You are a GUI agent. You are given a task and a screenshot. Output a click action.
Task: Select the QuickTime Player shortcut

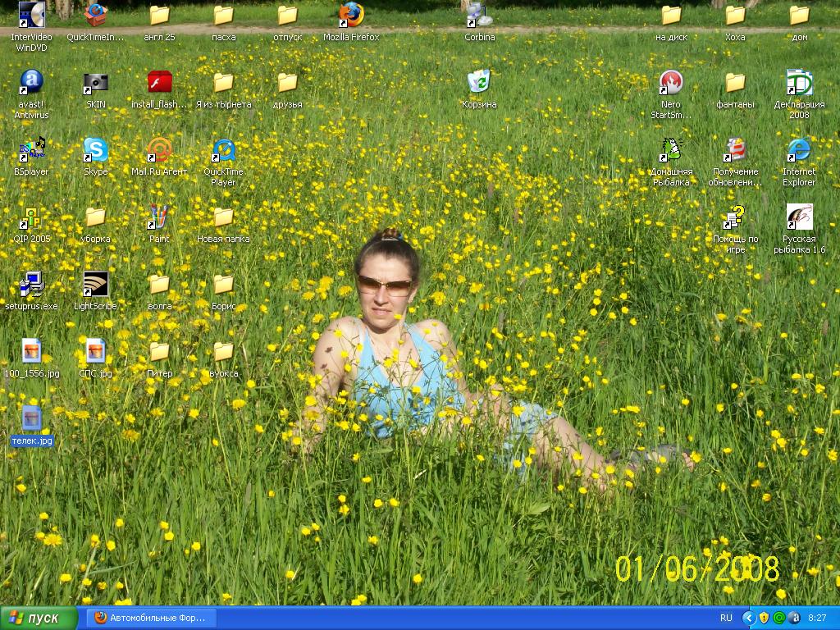(223, 150)
